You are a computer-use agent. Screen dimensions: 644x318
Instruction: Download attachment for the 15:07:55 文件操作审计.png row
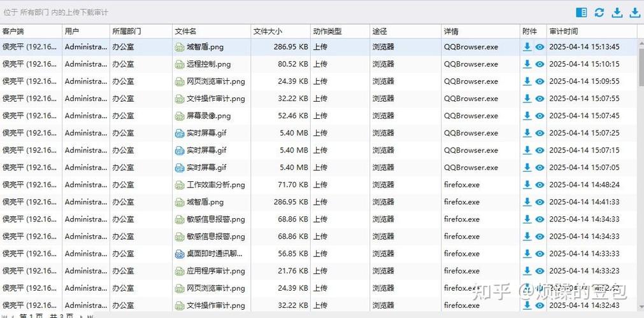(x=527, y=99)
